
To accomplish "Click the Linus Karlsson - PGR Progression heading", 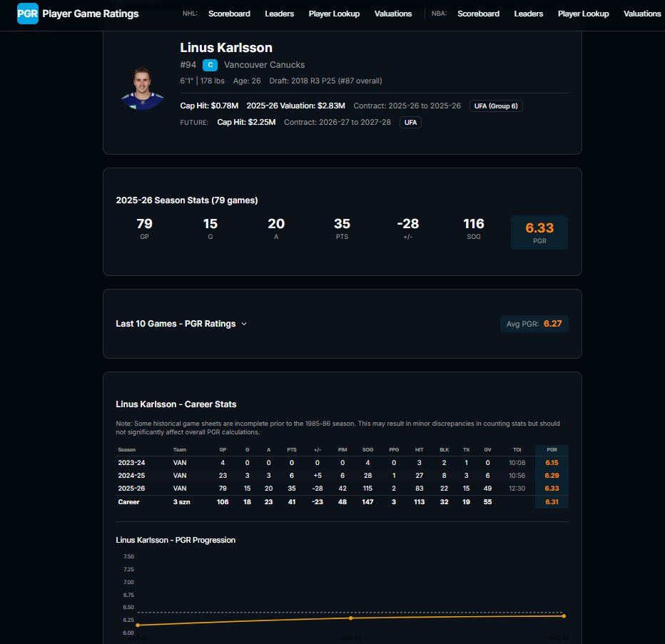I will 176,540.
